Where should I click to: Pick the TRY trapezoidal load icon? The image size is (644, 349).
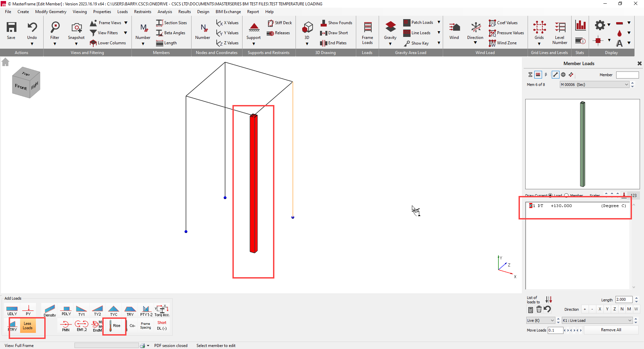tap(130, 310)
